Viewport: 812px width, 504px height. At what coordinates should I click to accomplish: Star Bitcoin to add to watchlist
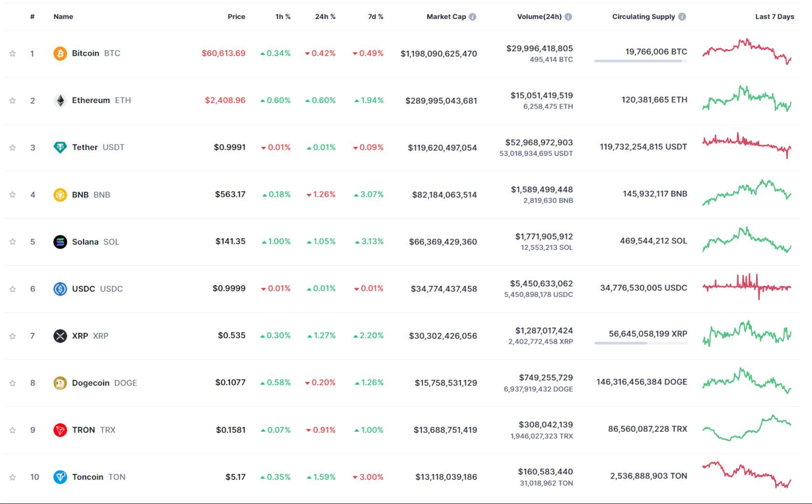coord(13,54)
